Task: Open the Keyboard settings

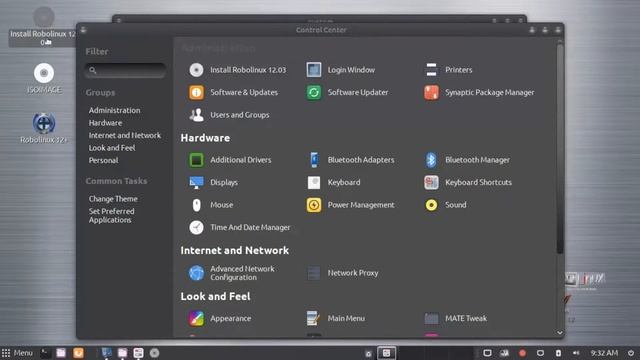Action: [333, 182]
